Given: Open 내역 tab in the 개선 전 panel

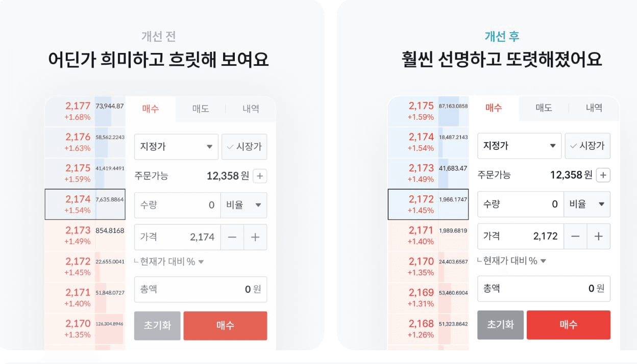Looking at the screenshot, I should pos(251,109).
